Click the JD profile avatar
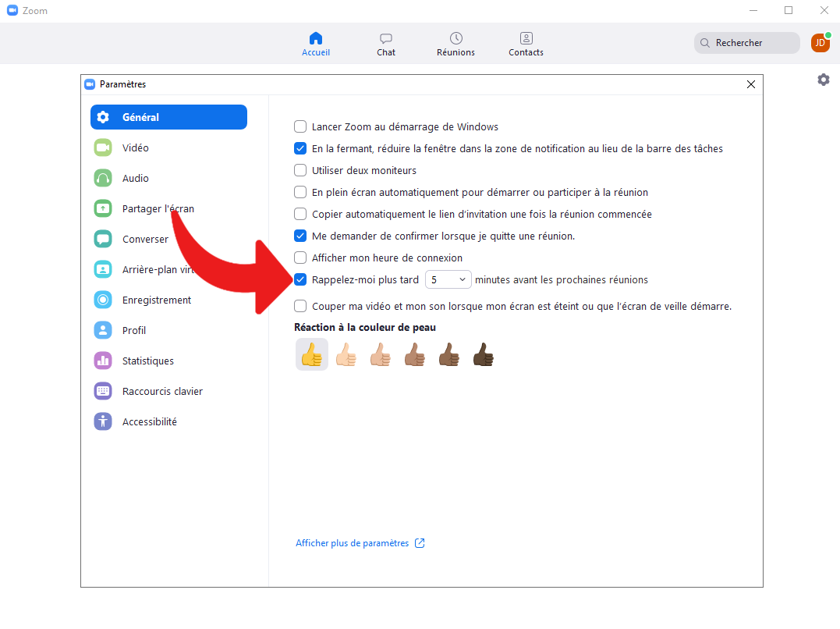 coord(821,43)
